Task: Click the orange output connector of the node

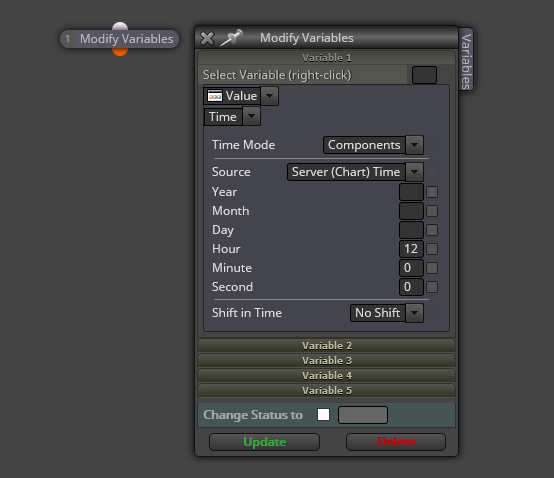Action: 120,52
